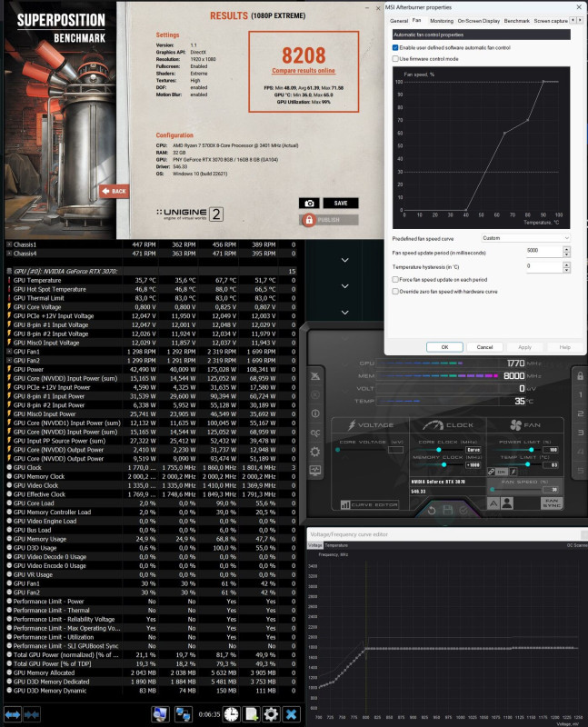Open the 'Predefined fan speed curve' Custom dropdown
Screen dimensions: 588x727
(x=526, y=238)
